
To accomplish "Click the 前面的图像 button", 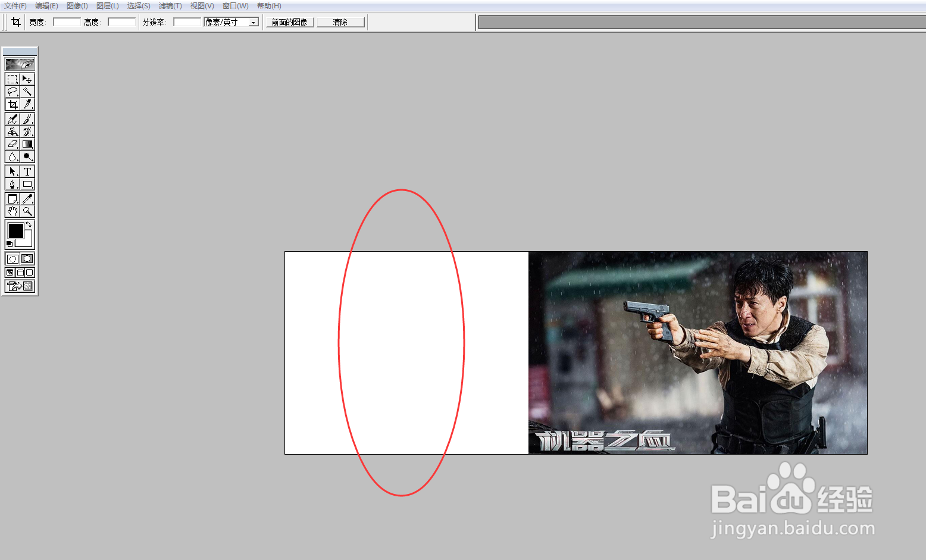I will coord(290,22).
